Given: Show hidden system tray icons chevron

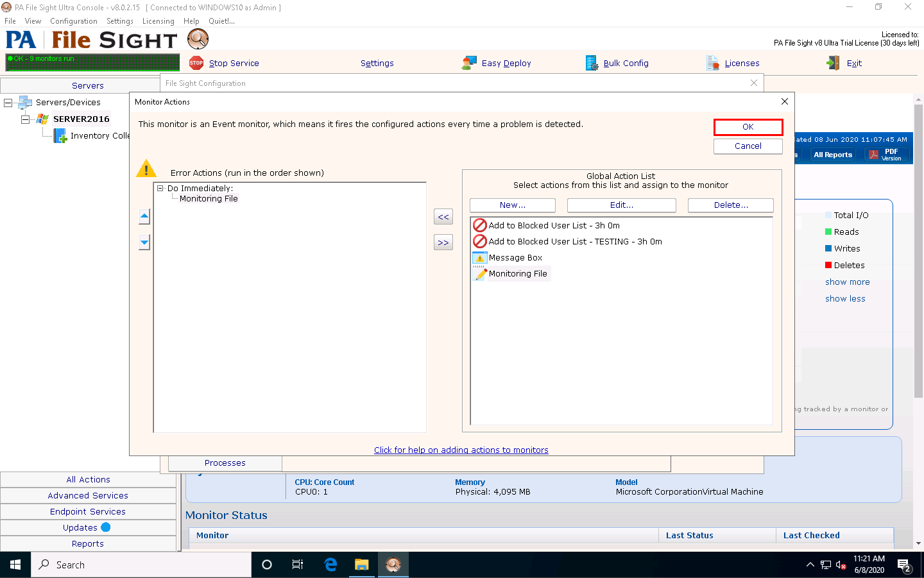Looking at the screenshot, I should pos(810,565).
